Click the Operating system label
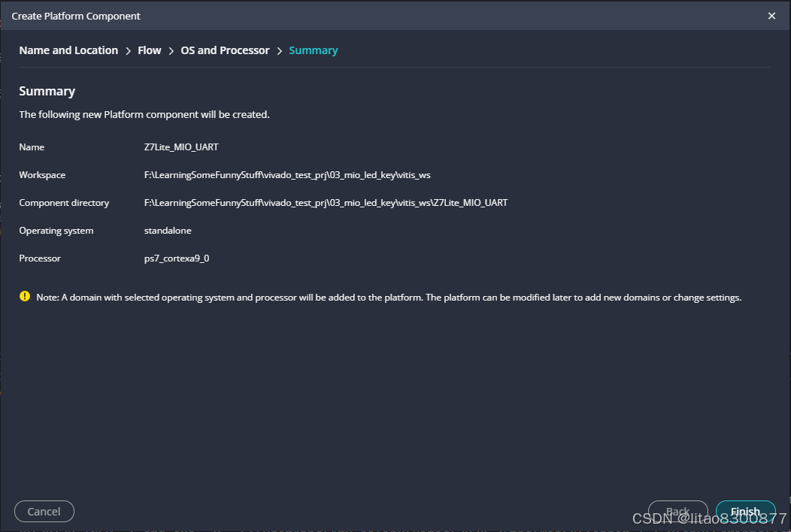The width and height of the screenshot is (791, 532). point(56,231)
